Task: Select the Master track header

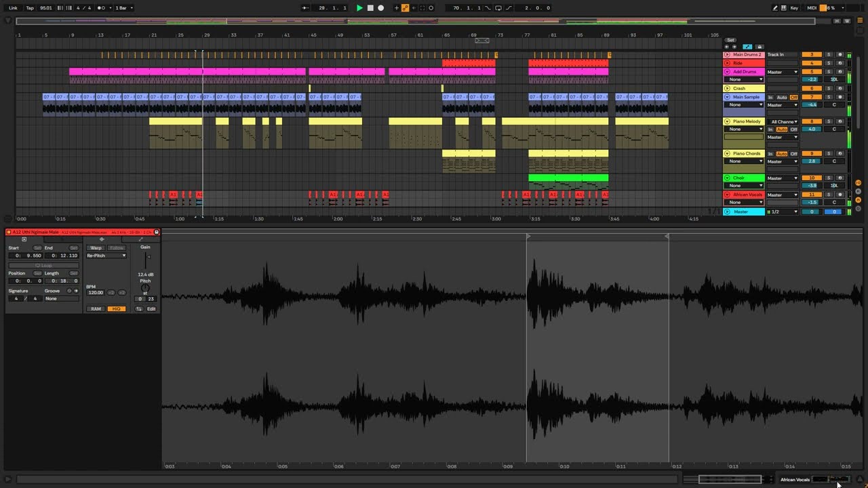Action: coord(745,211)
